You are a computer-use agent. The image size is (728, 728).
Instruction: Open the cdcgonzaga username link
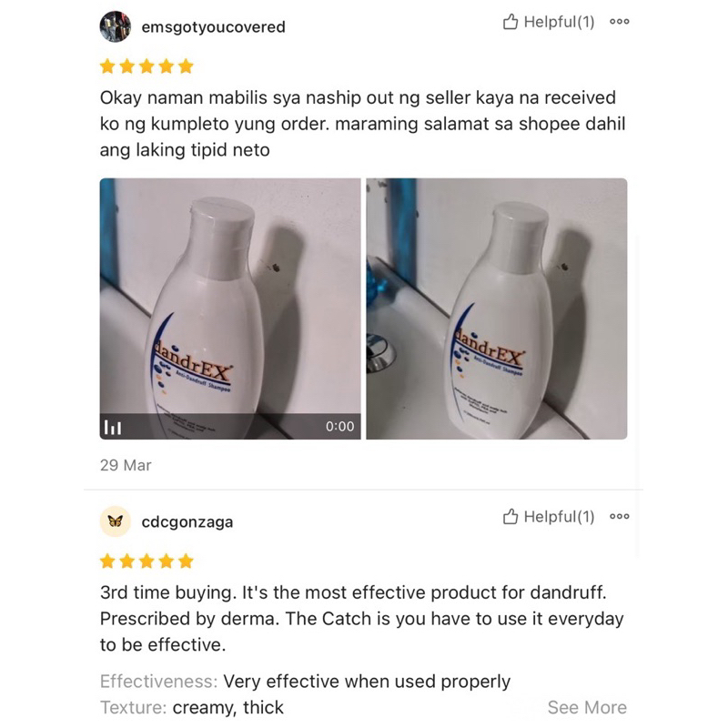pyautogui.click(x=187, y=521)
